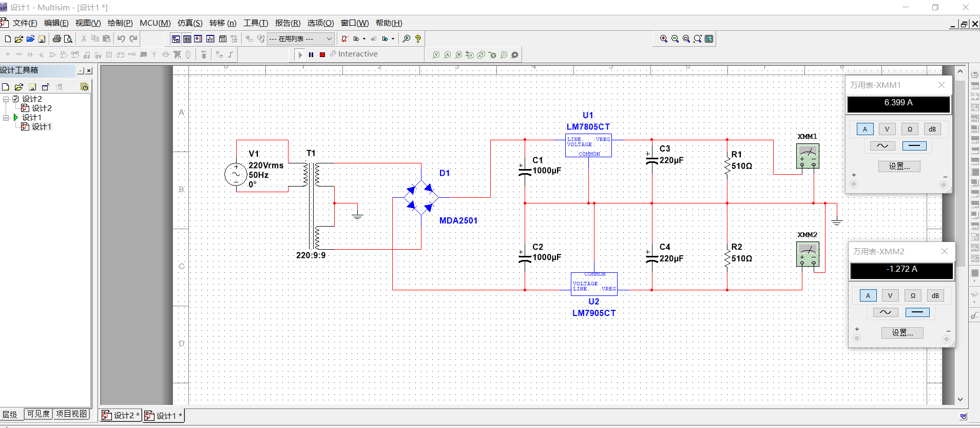The width and height of the screenshot is (980, 428).
Task: Collapse the 设计1 project tree node
Action: point(6,118)
